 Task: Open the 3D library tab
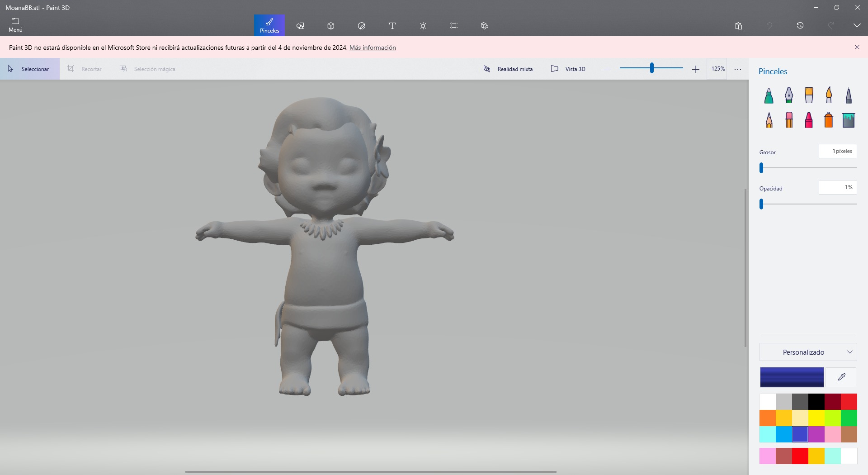click(485, 26)
